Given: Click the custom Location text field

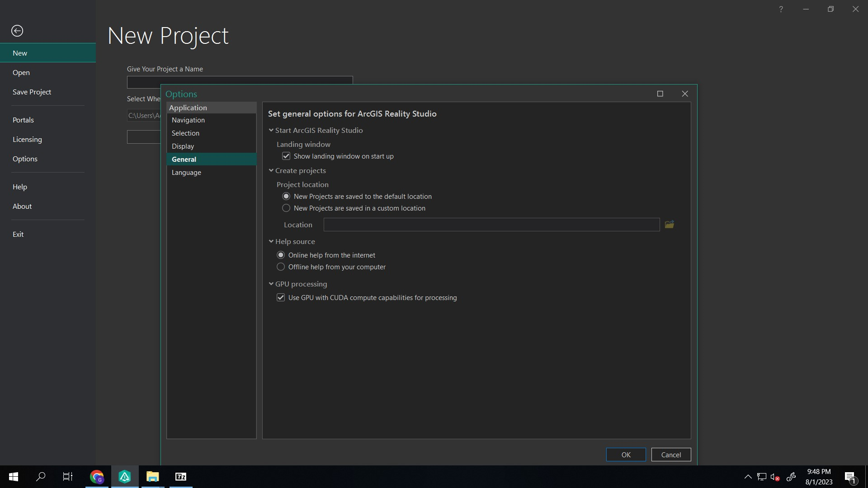Looking at the screenshot, I should (492, 225).
